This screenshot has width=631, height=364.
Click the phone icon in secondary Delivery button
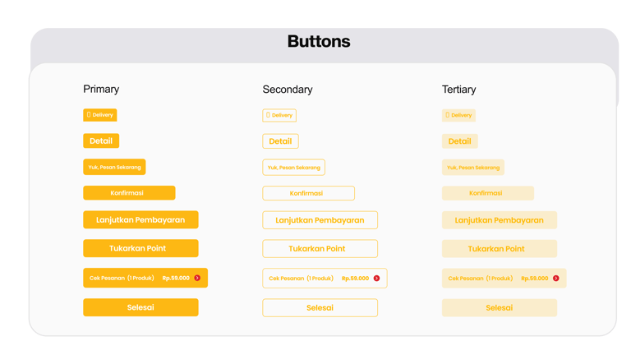[x=268, y=115]
